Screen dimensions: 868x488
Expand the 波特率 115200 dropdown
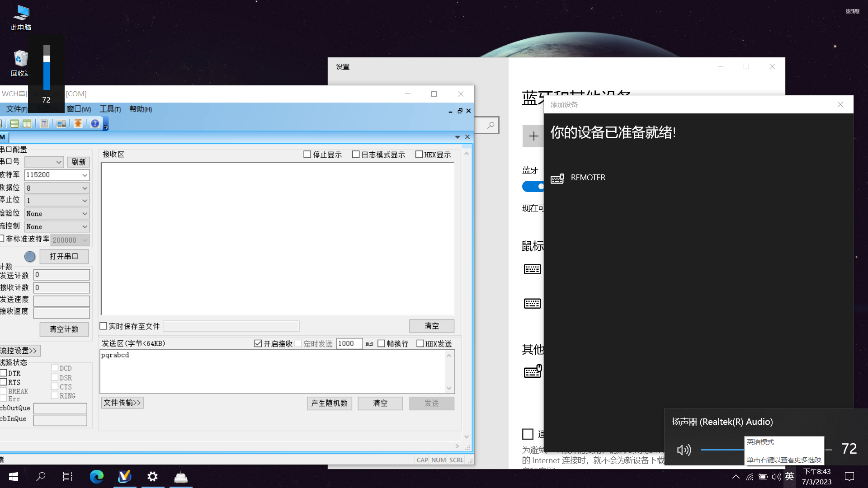pos(84,175)
